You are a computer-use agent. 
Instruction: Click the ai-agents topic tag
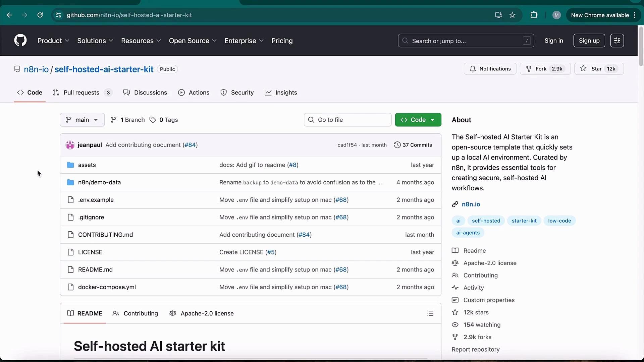[468, 233]
